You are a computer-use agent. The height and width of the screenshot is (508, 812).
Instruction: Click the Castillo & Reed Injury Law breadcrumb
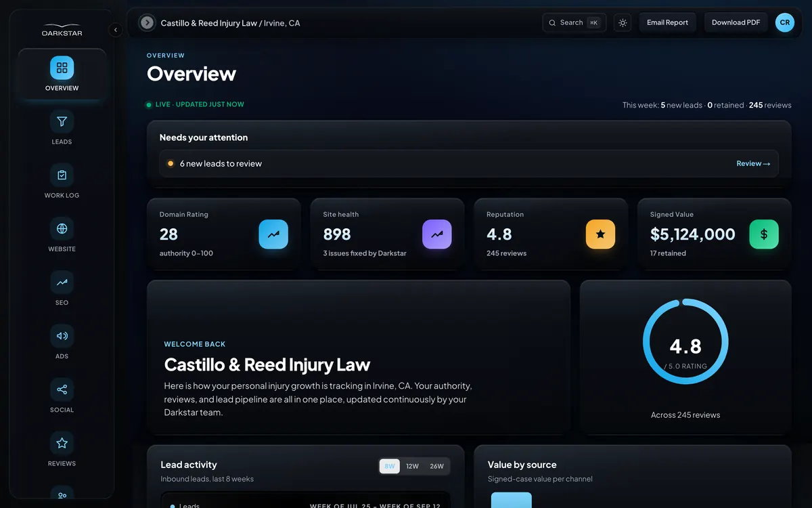pyautogui.click(x=209, y=23)
